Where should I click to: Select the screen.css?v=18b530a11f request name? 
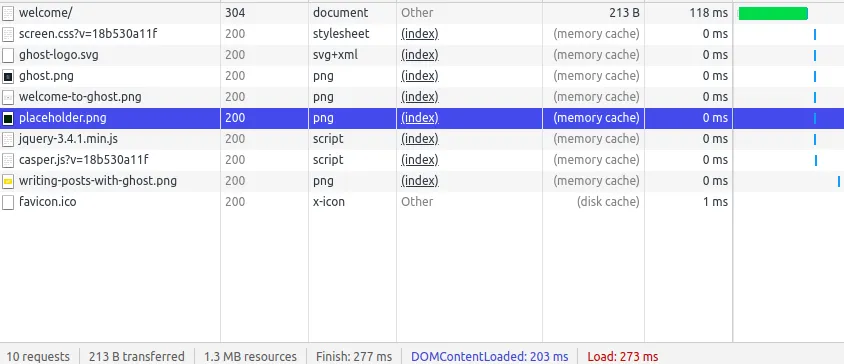[88, 34]
